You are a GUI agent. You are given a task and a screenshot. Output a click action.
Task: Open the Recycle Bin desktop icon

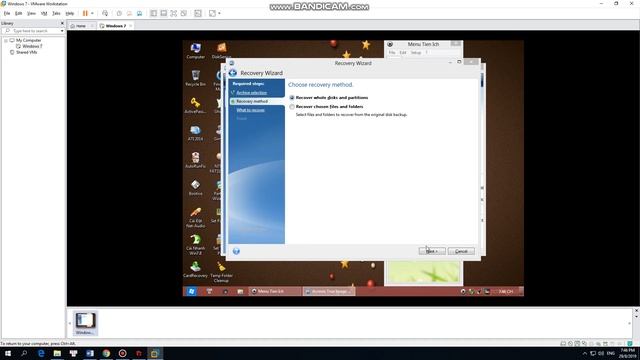coord(196,78)
